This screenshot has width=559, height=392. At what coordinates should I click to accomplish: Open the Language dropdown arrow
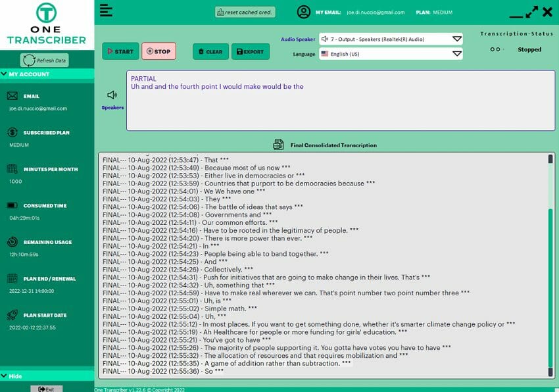coord(456,54)
